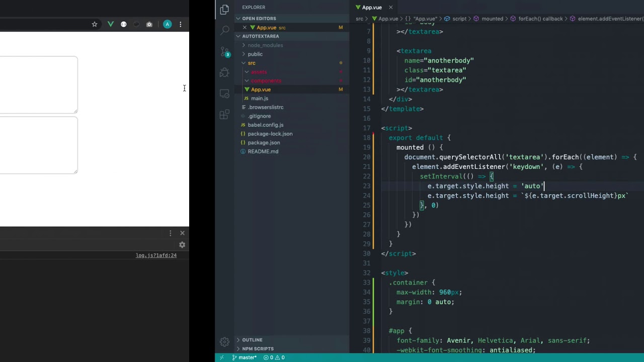Open the Vue devtools extension icon in Chrome
This screenshot has width=644, height=362.
111,24
